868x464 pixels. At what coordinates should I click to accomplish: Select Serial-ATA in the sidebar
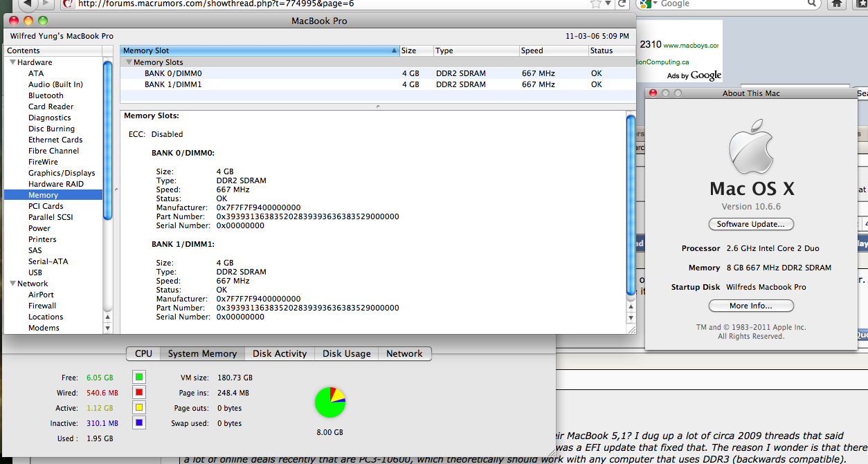48,261
